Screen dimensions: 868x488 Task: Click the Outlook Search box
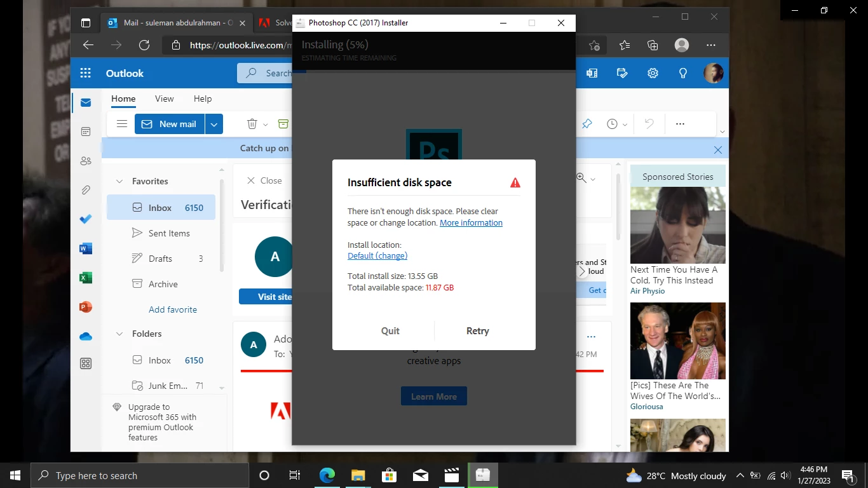click(x=266, y=73)
